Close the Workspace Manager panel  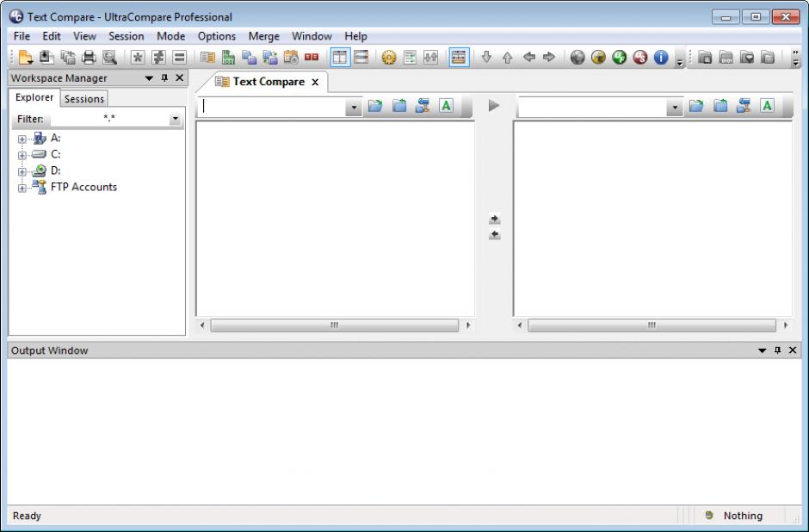point(180,78)
